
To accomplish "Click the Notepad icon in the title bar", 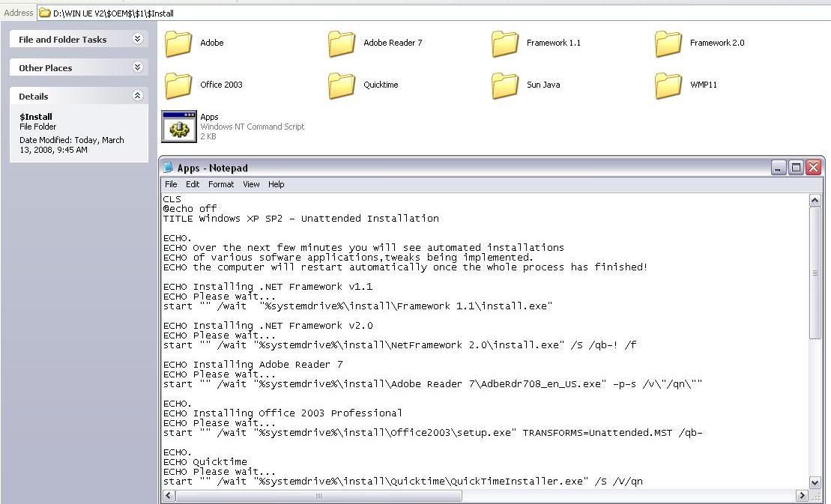I will [168, 168].
